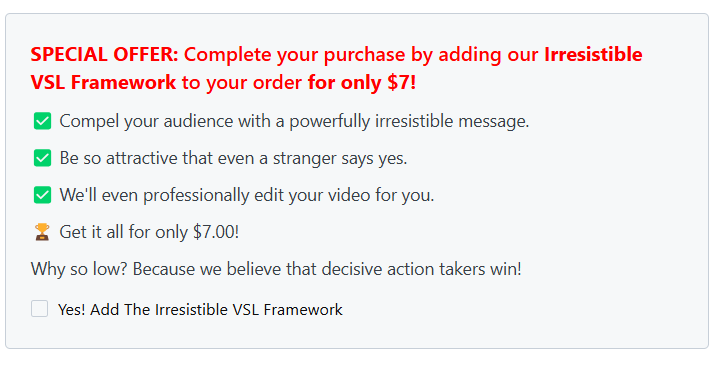This screenshot has width=716, height=369.
Task: Select the 'professionally edit your video' line
Action: tap(247, 195)
